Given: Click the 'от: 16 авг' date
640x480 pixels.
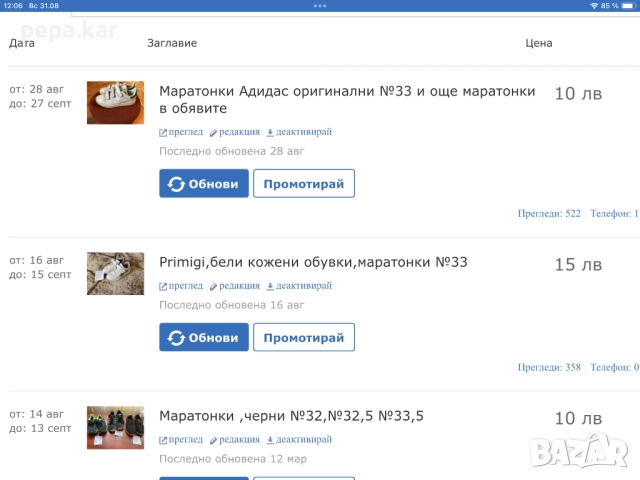Looking at the screenshot, I should pos(36,260).
